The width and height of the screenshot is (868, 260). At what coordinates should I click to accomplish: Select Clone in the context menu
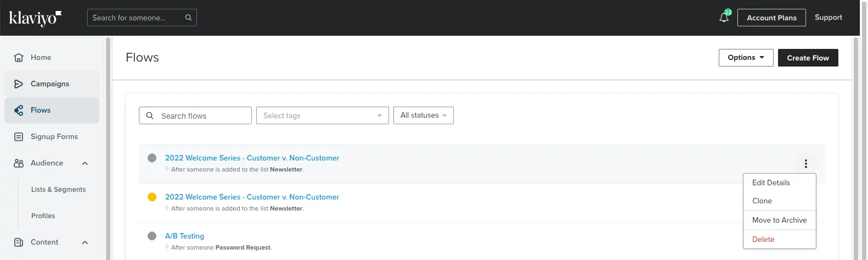(762, 201)
